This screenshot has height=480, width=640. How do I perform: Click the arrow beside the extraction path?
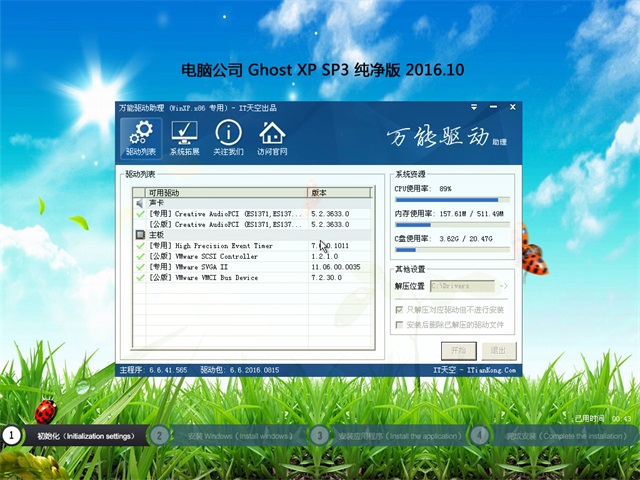point(504,286)
